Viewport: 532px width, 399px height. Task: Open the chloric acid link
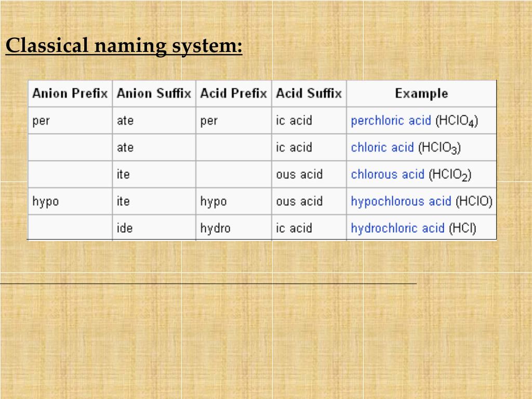click(x=382, y=147)
